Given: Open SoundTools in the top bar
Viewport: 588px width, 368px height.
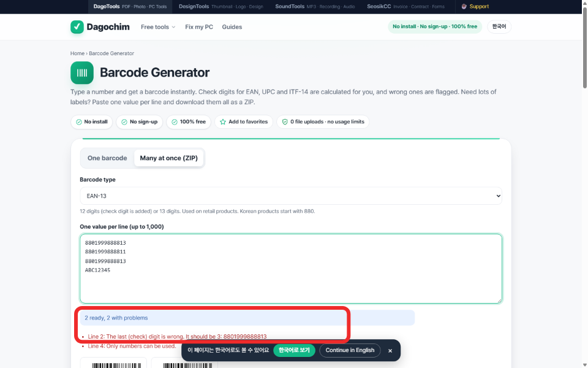Looking at the screenshot, I should click(315, 6).
